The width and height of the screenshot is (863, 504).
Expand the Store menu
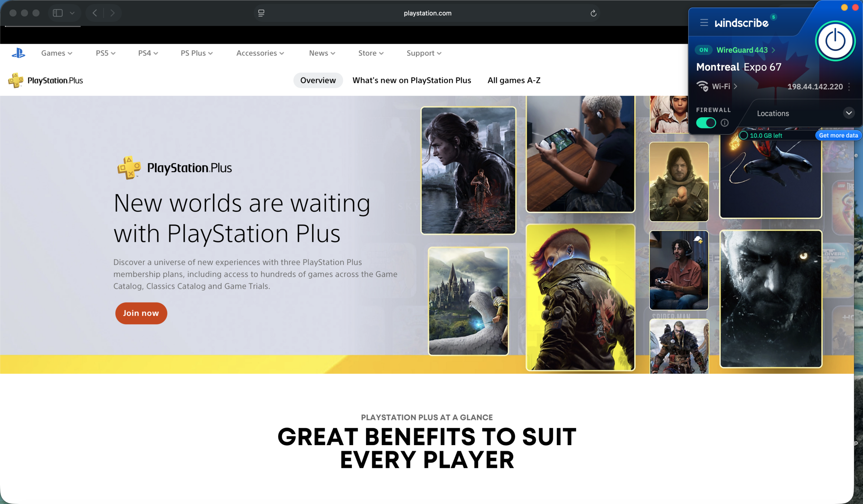coord(371,53)
